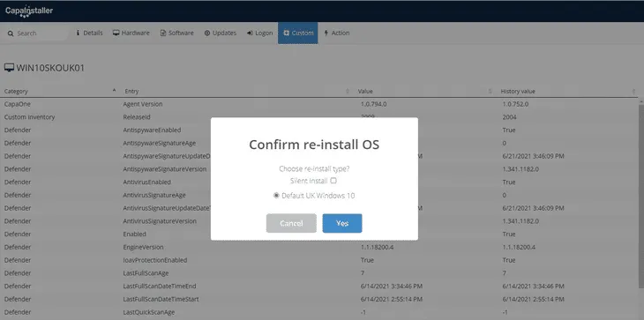644x320 pixels.
Task: Select Default UK Windows 10 radio option
Action: coord(276,196)
